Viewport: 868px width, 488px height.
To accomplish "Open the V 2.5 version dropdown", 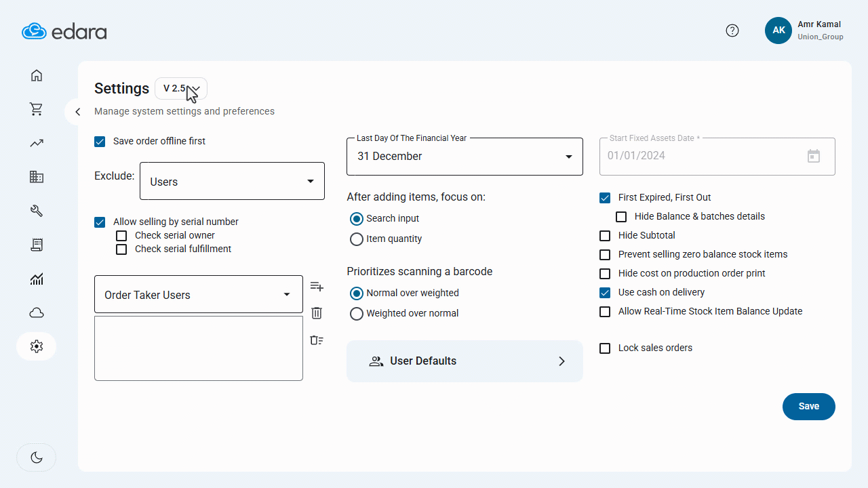I will click(x=181, y=89).
